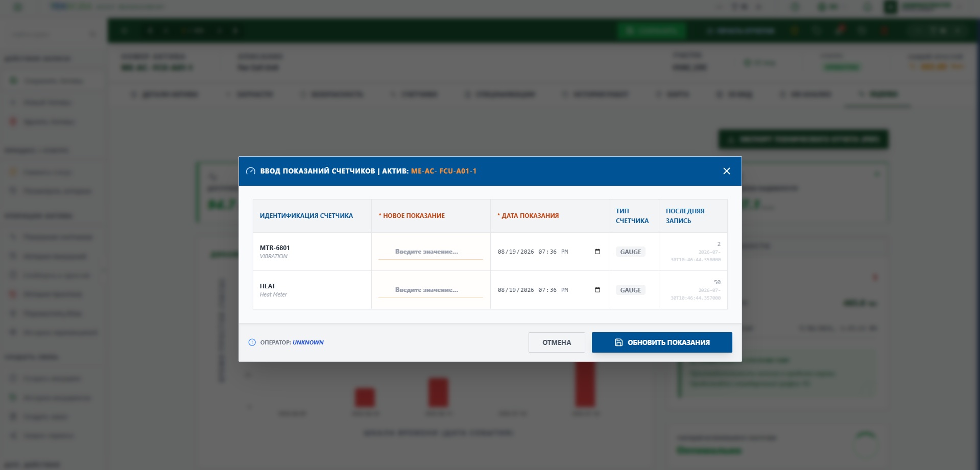The width and height of the screenshot is (980, 470).
Task: Open the UNKNOWN operator link
Action: click(x=308, y=342)
